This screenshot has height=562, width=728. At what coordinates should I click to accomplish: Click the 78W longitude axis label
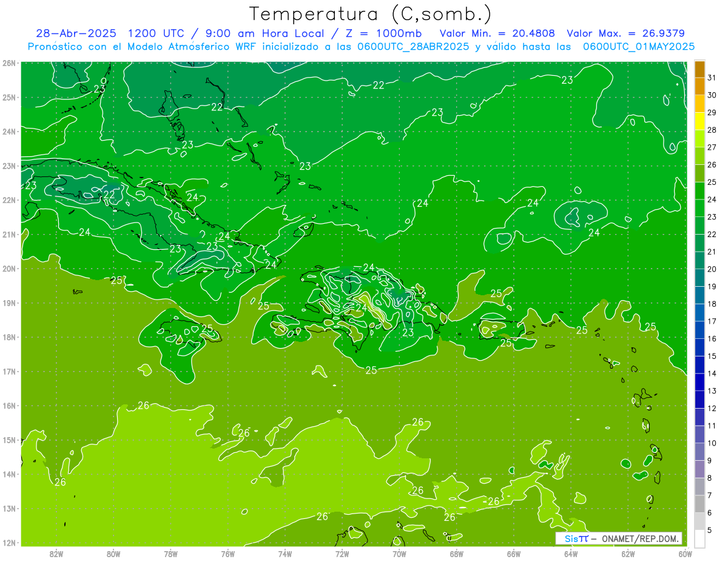click(170, 553)
